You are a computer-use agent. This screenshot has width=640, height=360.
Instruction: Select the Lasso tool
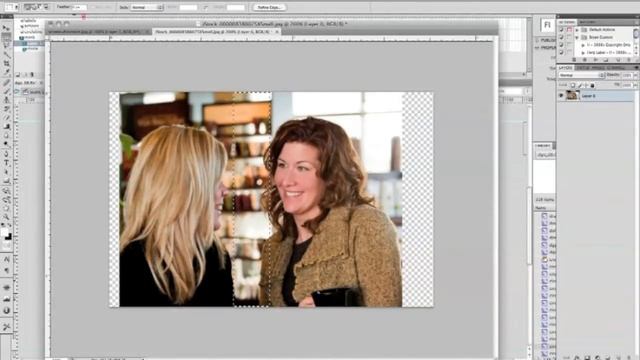(6, 46)
